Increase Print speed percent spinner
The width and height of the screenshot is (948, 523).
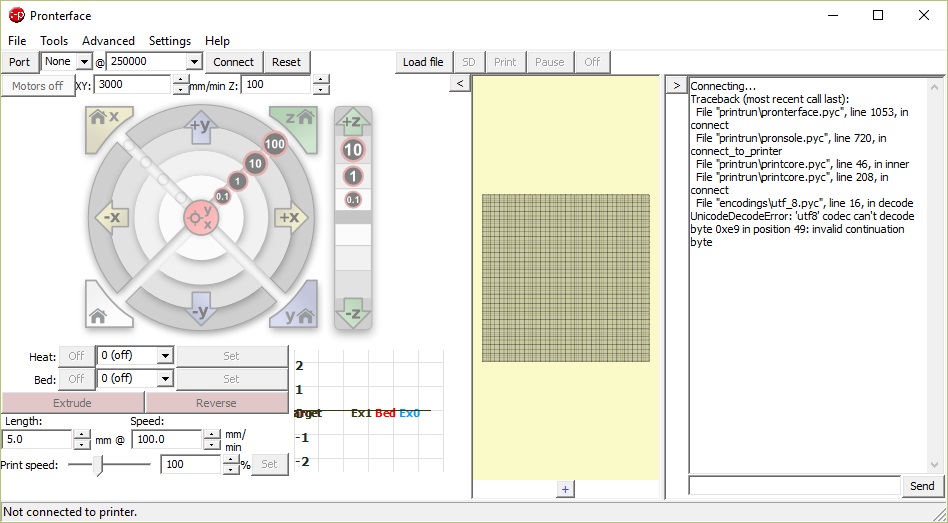click(x=231, y=460)
